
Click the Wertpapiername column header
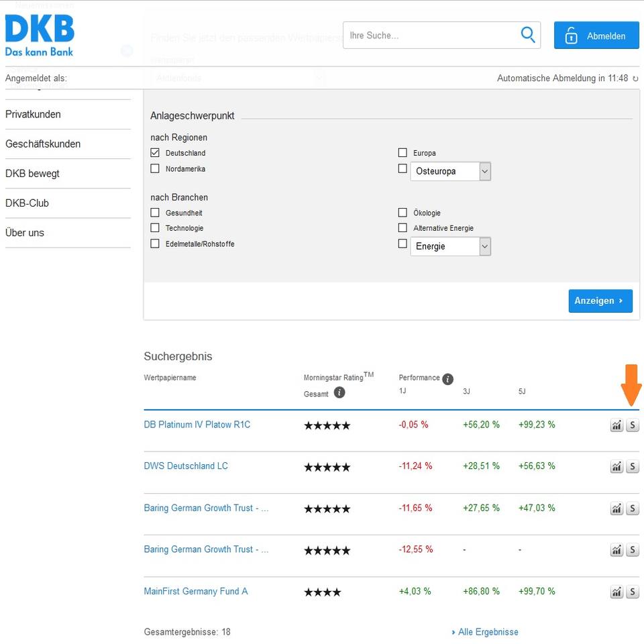click(x=170, y=378)
